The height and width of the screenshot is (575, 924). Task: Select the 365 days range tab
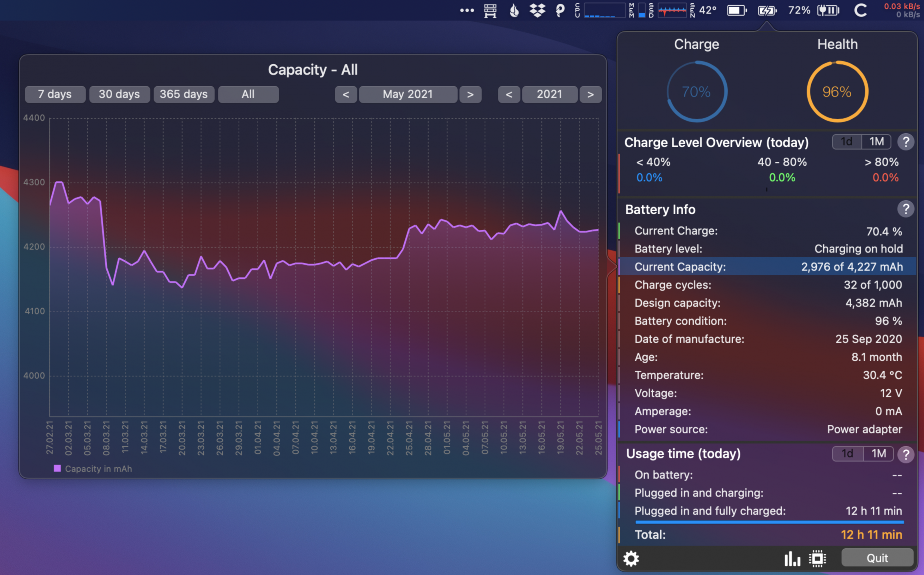[183, 94]
